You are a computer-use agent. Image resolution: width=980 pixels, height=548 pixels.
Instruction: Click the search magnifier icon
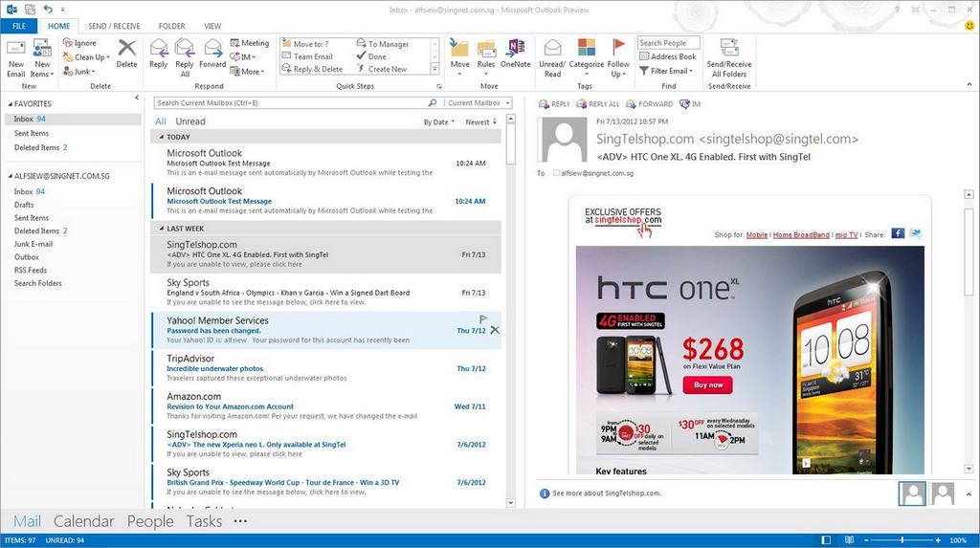(x=433, y=102)
